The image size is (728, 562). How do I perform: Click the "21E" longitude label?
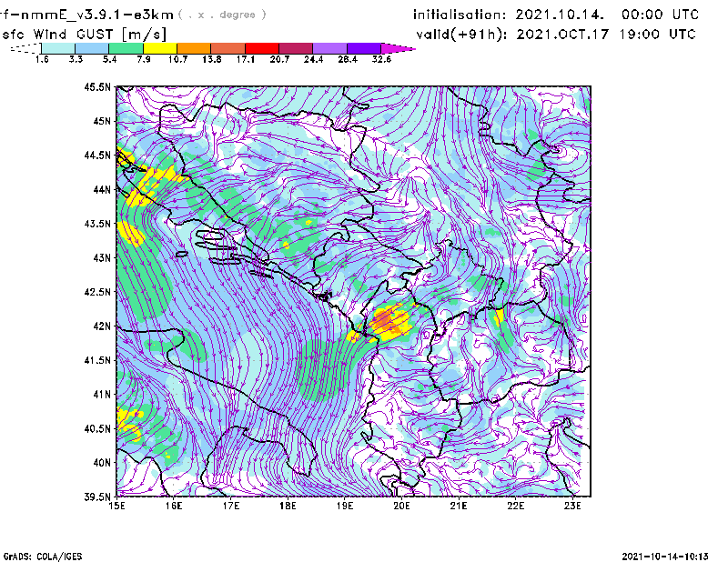pos(459,506)
